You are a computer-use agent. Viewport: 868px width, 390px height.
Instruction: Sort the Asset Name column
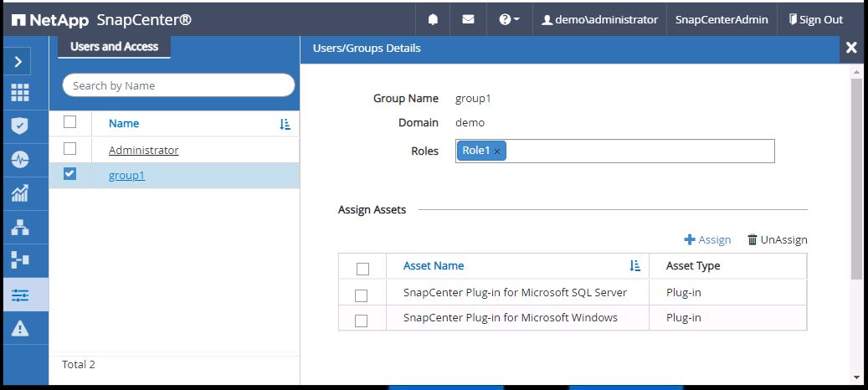(x=634, y=266)
